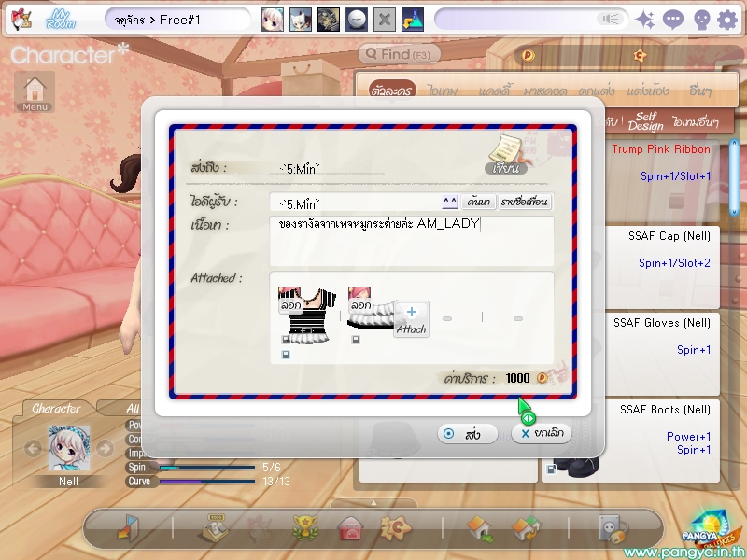
Task: Expand the bottom toolbar up arrow
Action: [x=373, y=503]
